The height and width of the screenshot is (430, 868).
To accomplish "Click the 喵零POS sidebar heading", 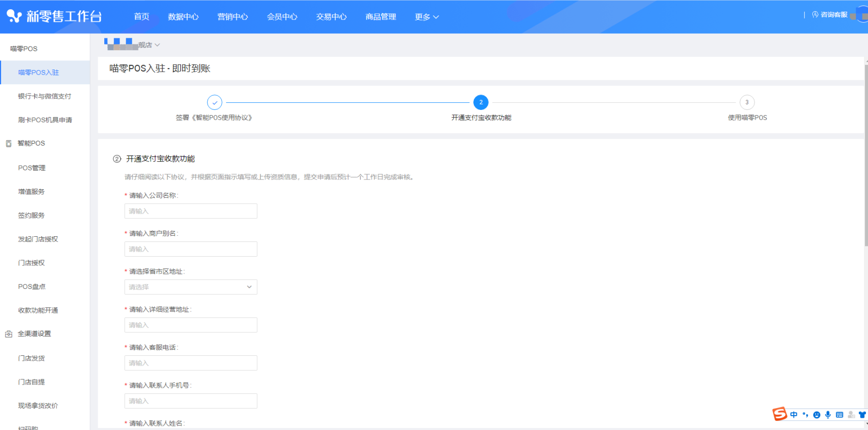I will pos(24,49).
